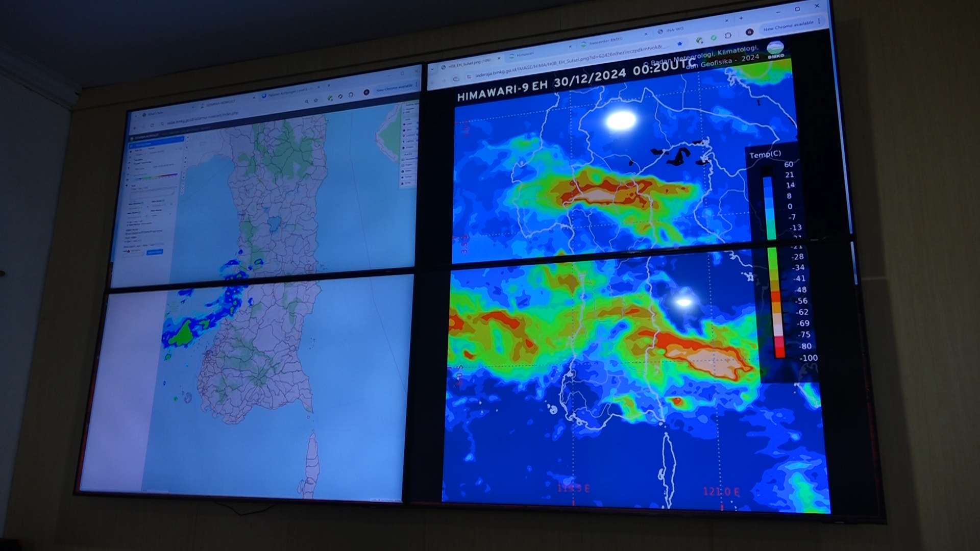The width and height of the screenshot is (980, 551).
Task: Bookmark the radar page using the star icon
Action: click(x=316, y=100)
